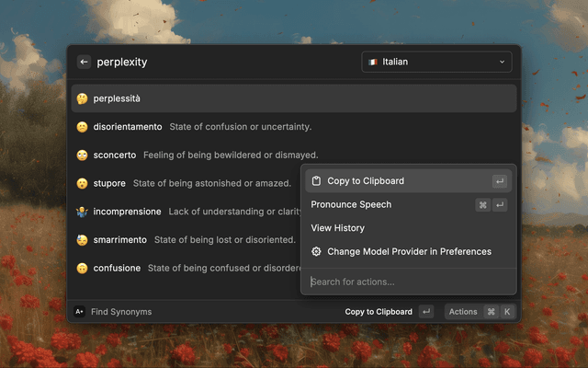Viewport: 588px width, 368px height.
Task: Select the perplessità result row
Action: [294, 98]
